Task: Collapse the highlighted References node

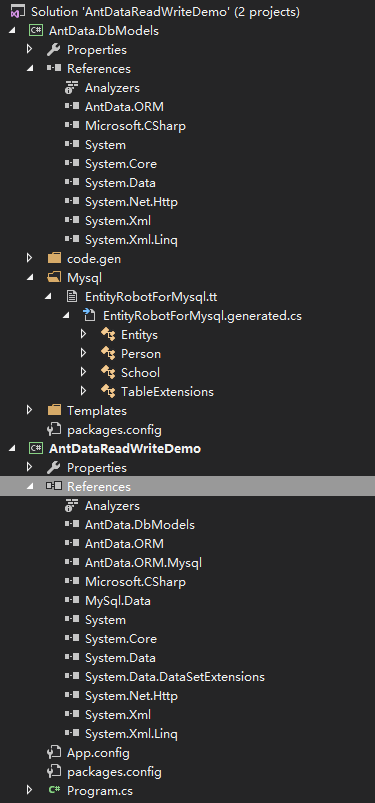Action: 30,487
